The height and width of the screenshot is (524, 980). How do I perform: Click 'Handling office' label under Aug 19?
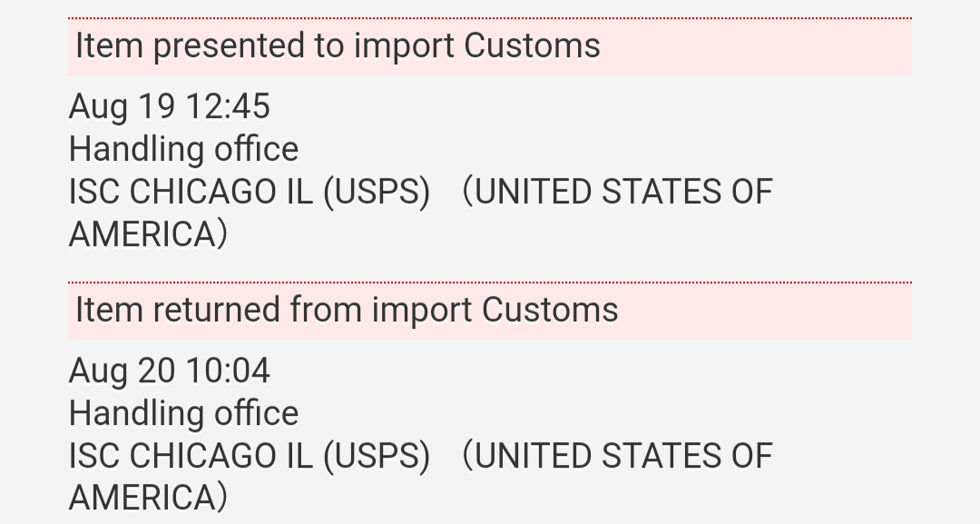click(183, 149)
